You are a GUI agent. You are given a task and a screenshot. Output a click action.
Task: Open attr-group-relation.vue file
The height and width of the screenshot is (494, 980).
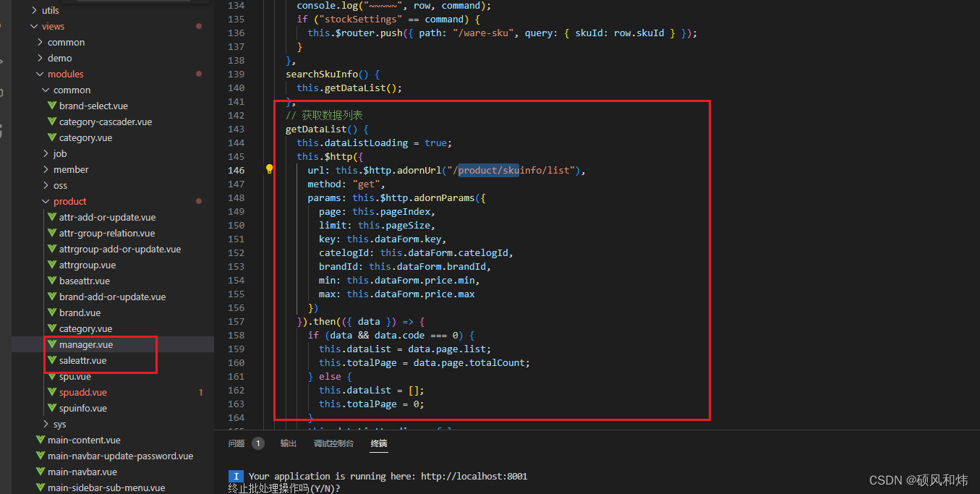[x=107, y=233]
